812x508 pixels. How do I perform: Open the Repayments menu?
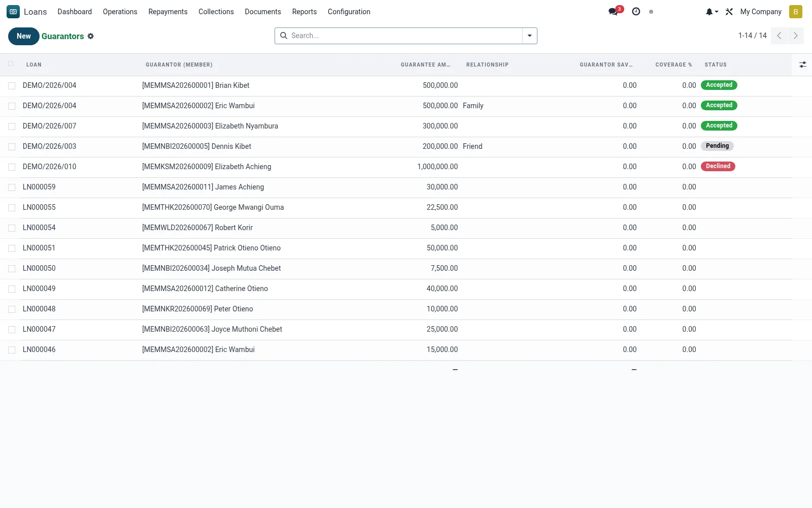click(x=168, y=12)
